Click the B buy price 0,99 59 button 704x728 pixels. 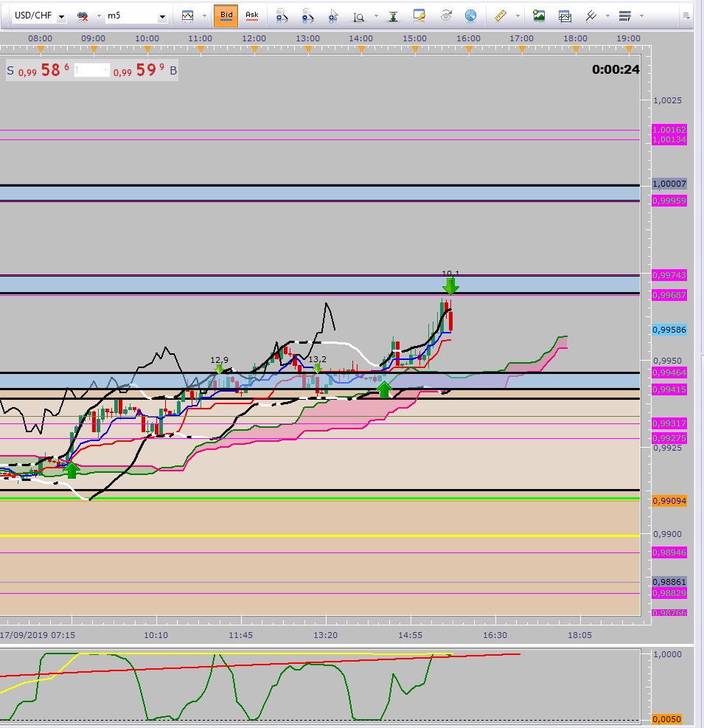144,71
